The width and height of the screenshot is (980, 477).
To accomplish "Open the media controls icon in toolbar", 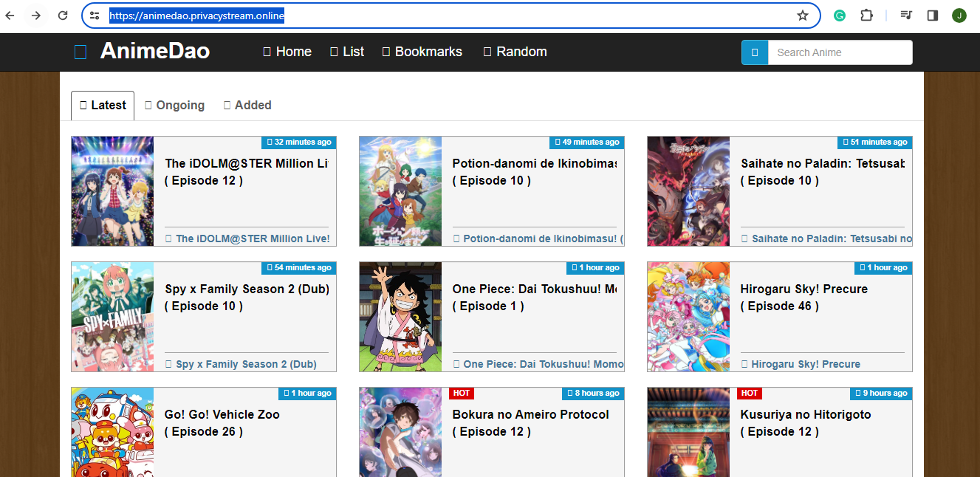I will point(905,15).
